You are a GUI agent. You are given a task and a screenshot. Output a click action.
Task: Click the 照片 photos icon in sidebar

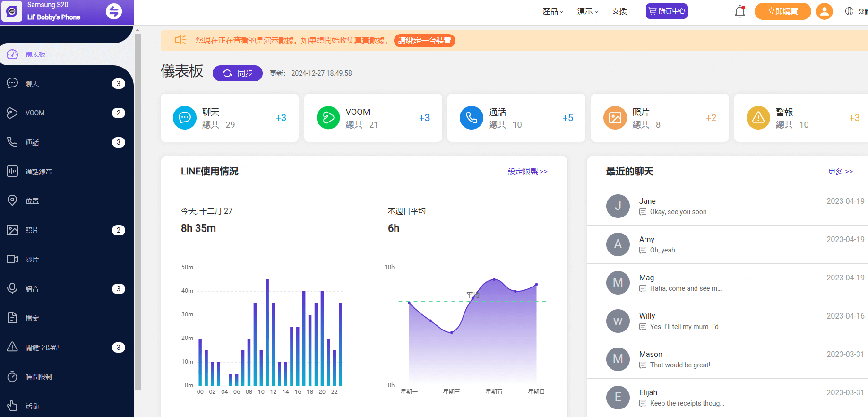(x=12, y=230)
